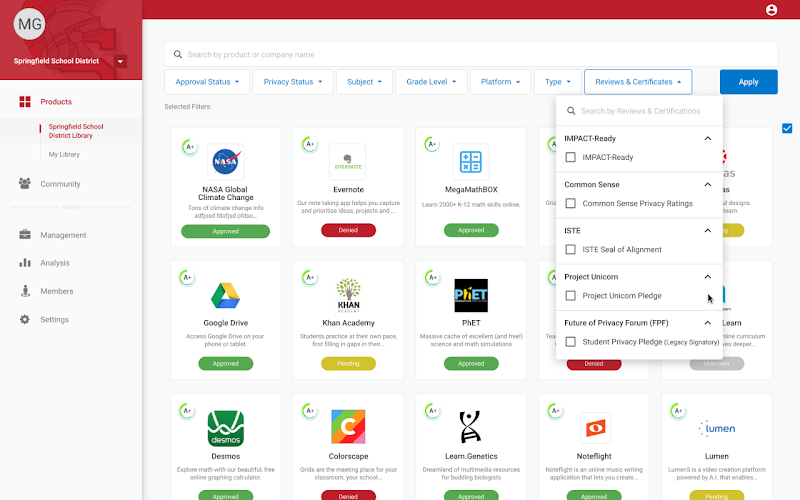The height and width of the screenshot is (500, 800).
Task: Click the Evernote logo icon
Action: coord(348,162)
